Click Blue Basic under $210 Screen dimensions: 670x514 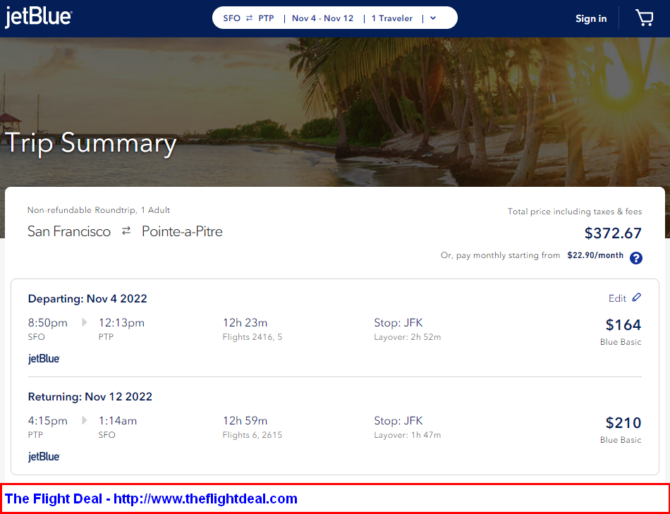pos(620,440)
